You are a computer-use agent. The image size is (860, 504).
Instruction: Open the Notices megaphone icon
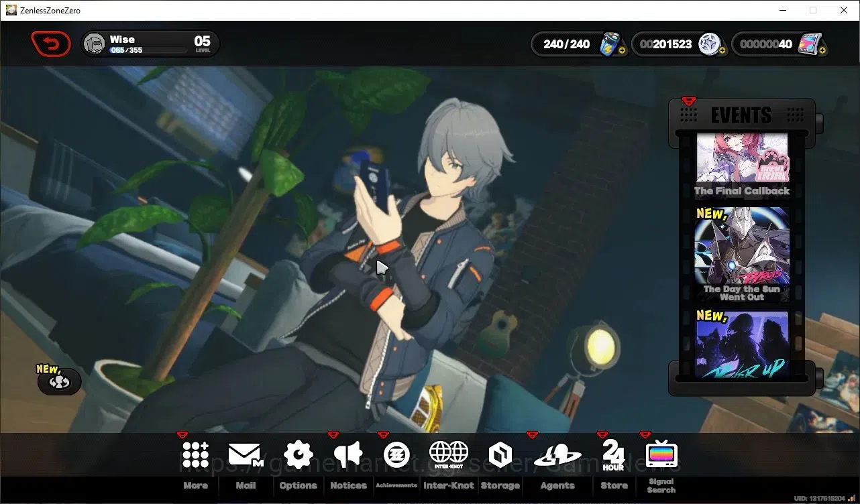pyautogui.click(x=348, y=455)
